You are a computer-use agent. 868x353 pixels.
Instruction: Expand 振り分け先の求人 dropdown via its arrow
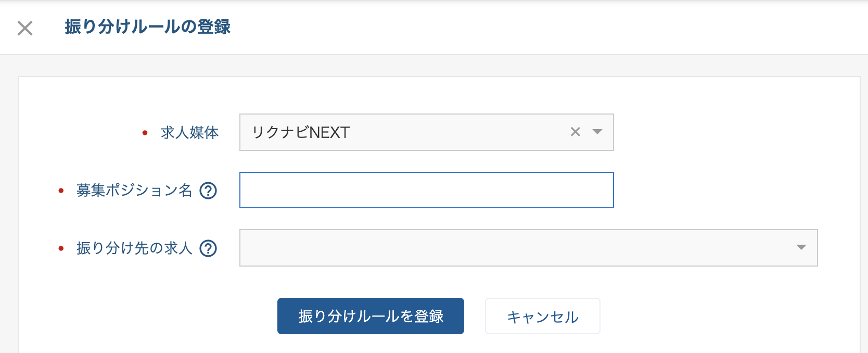801,248
